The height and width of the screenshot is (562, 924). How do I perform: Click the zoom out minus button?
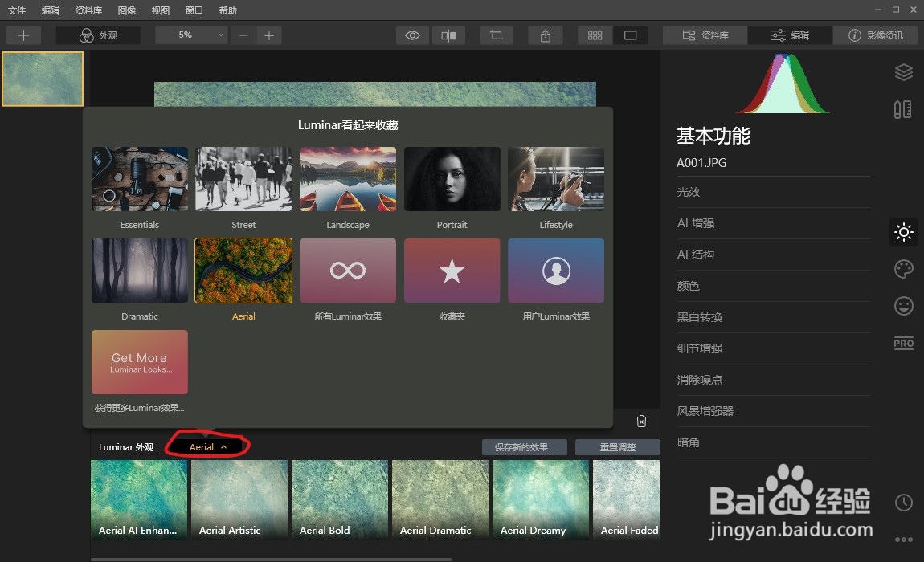click(243, 35)
